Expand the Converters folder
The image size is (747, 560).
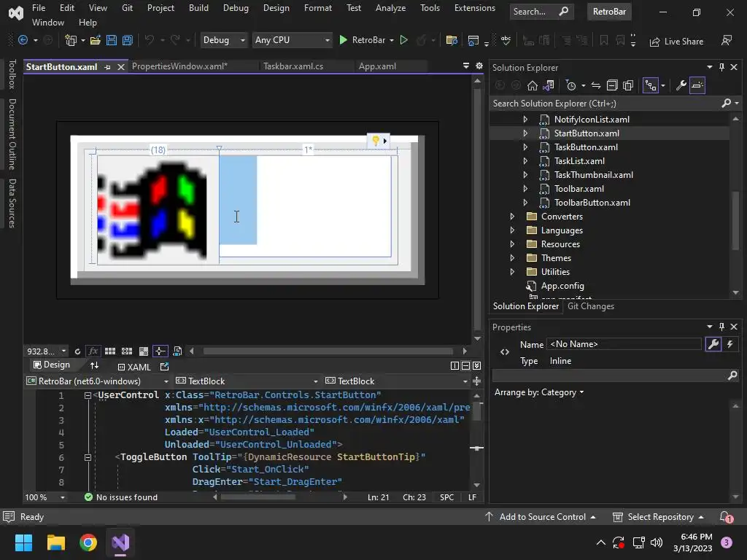[512, 217]
